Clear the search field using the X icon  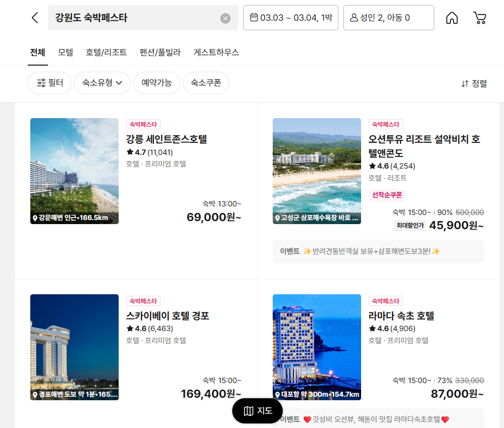click(225, 18)
